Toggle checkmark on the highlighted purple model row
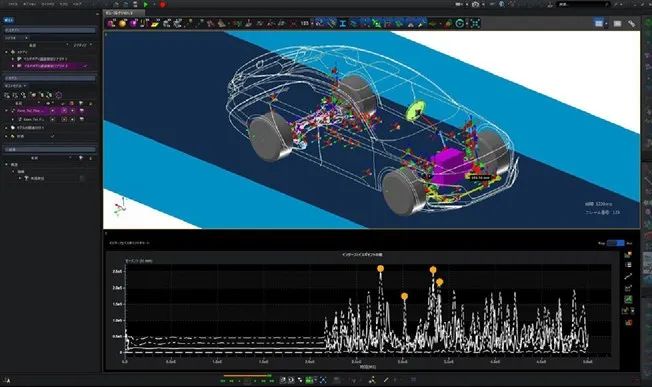Viewport: 652px width, 387px height. 85,66
